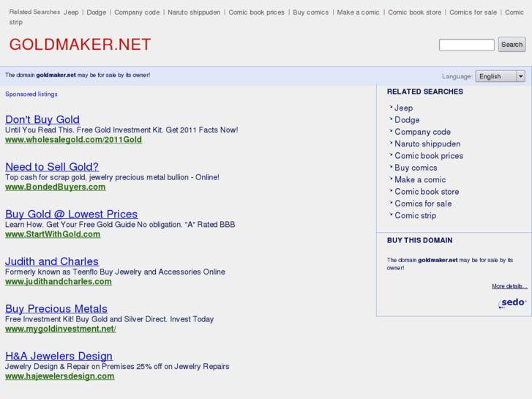Open the Language dropdown showing English
This screenshot has height=399, width=532.
[500, 76]
